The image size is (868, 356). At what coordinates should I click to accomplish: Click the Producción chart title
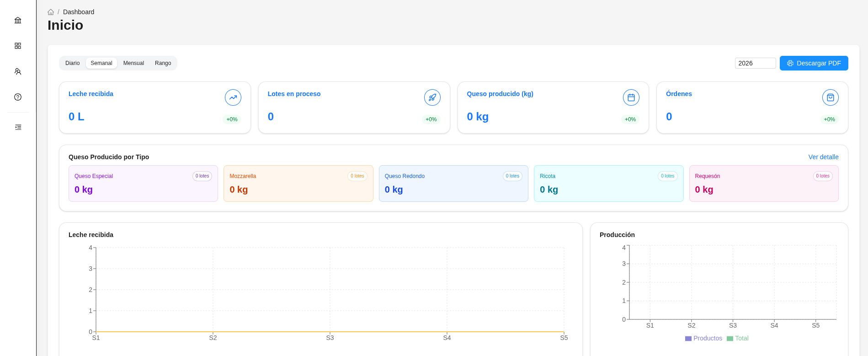click(617, 235)
